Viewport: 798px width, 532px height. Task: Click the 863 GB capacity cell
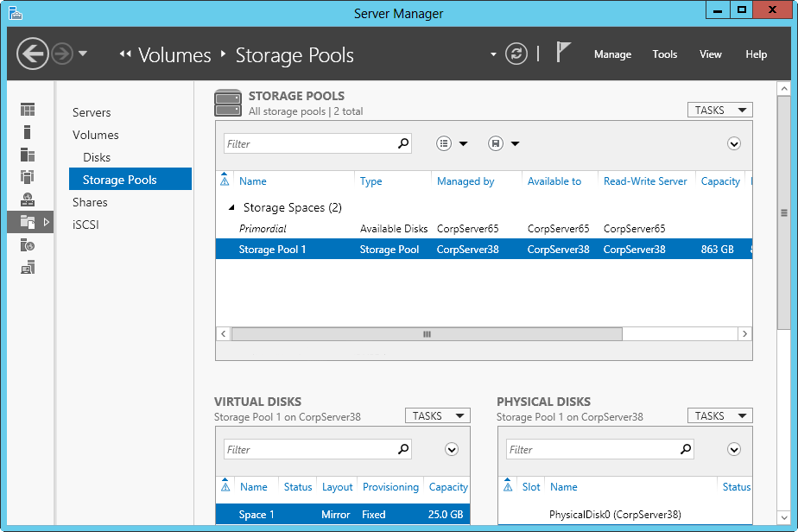[717, 250]
